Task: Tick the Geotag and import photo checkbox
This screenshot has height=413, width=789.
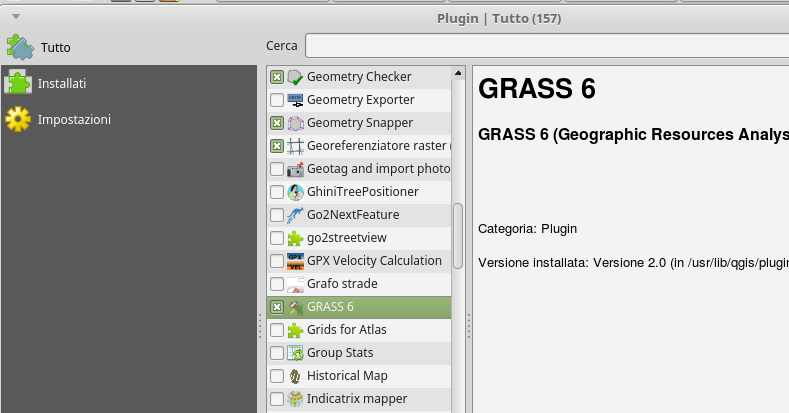Action: (x=277, y=169)
